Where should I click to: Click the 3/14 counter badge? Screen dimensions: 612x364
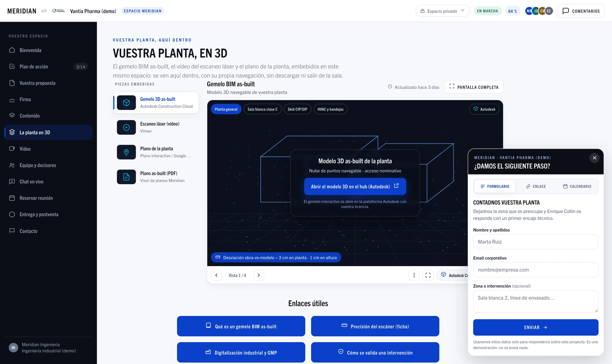coord(81,67)
